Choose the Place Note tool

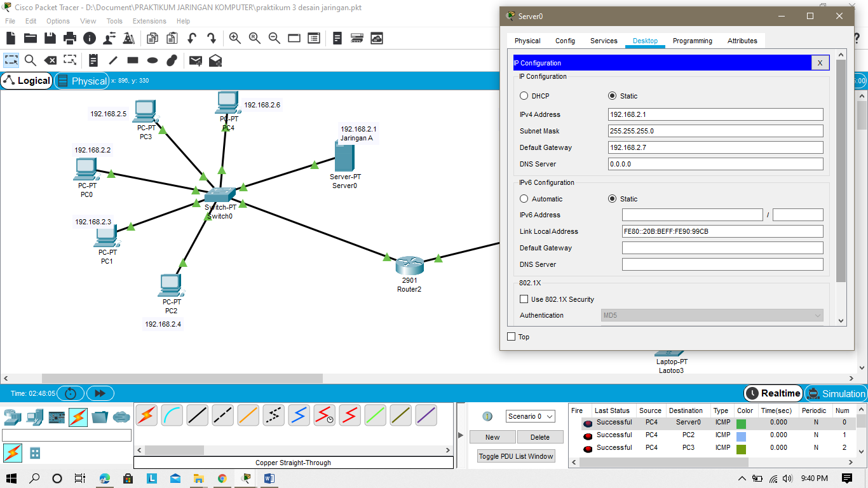point(93,60)
